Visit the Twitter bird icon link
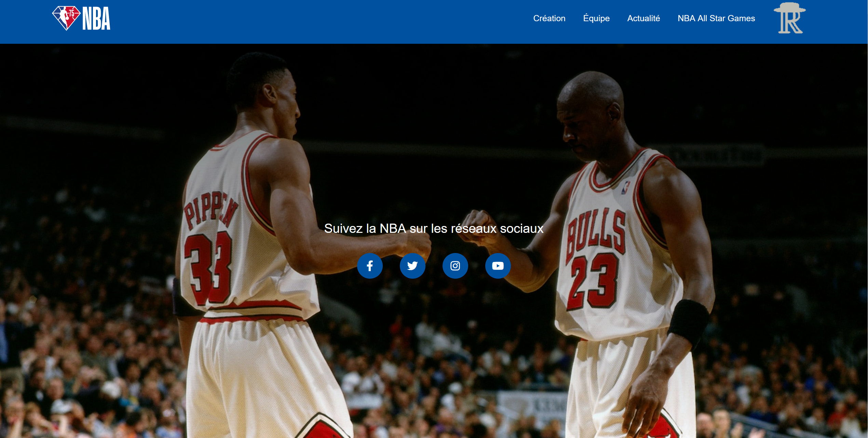This screenshot has width=868, height=438. (x=412, y=266)
